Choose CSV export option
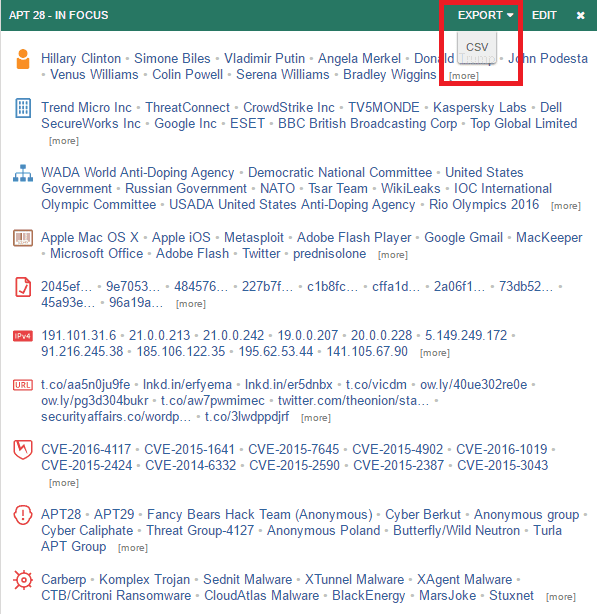The image size is (597, 614). (x=477, y=47)
